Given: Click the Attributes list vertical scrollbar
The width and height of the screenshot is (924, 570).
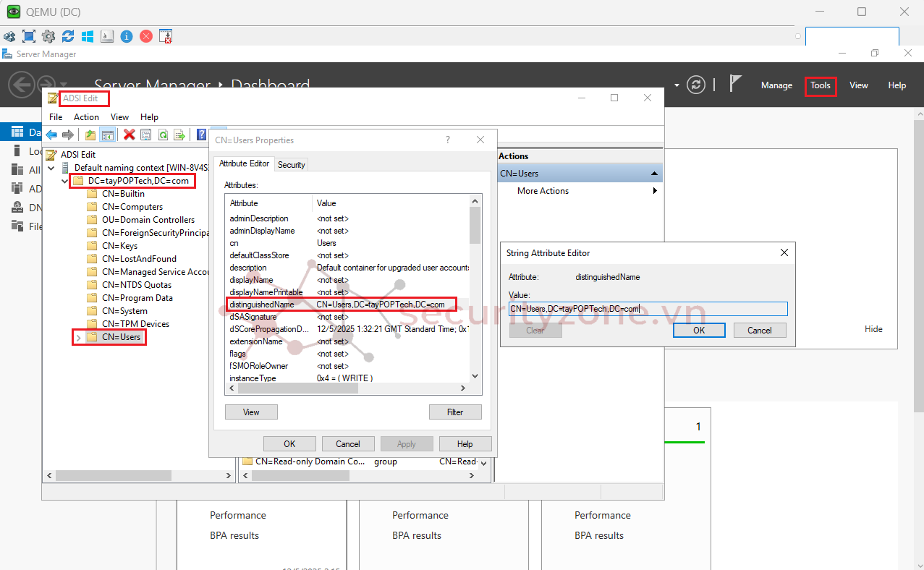Looking at the screenshot, I should tap(475, 289).
